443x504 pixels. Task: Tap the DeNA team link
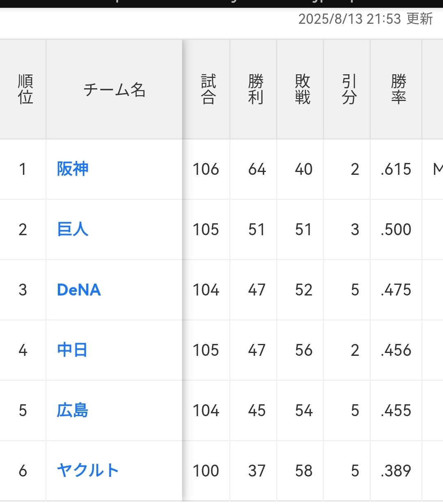click(x=79, y=290)
